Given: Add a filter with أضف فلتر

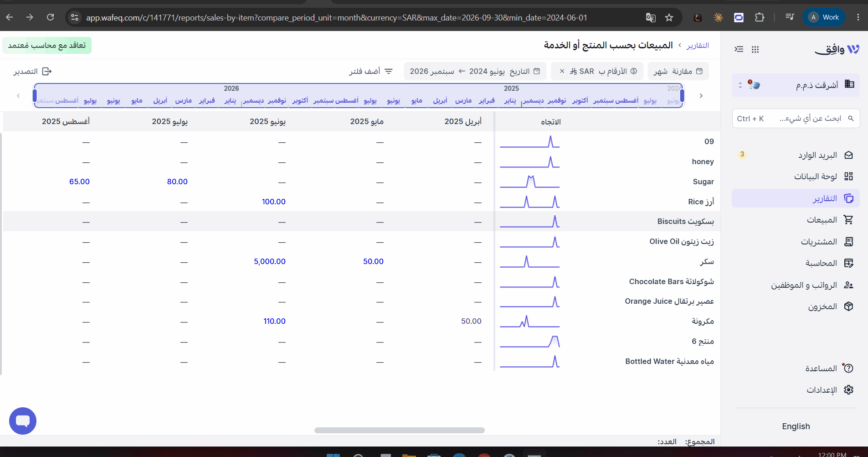Looking at the screenshot, I should (x=371, y=71).
